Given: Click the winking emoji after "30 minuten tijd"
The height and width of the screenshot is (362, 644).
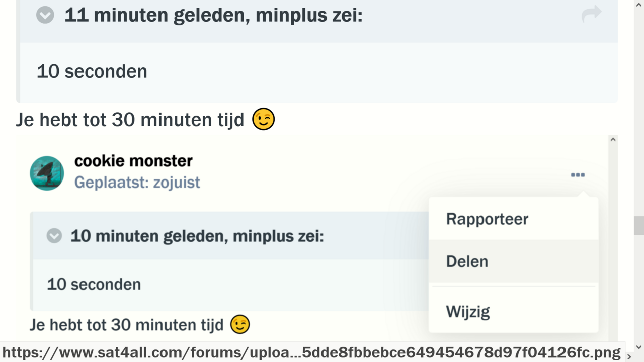Looking at the screenshot, I should (263, 119).
